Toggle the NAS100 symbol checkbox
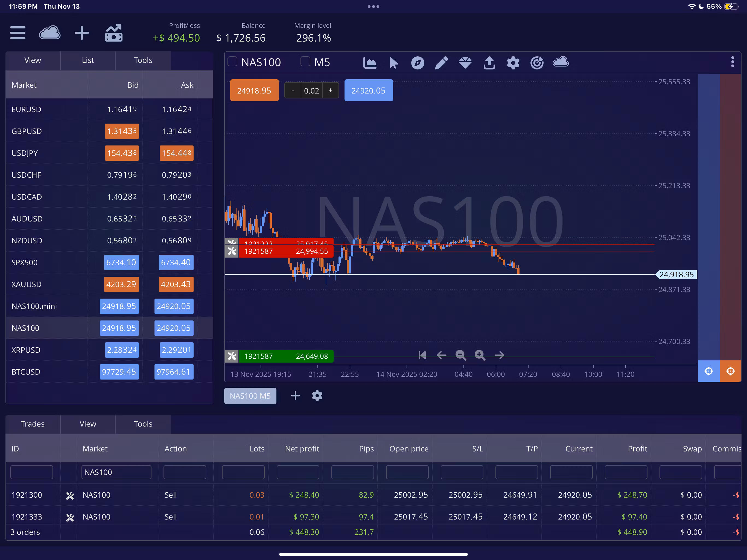Image resolution: width=747 pixels, height=560 pixels. pos(232,62)
